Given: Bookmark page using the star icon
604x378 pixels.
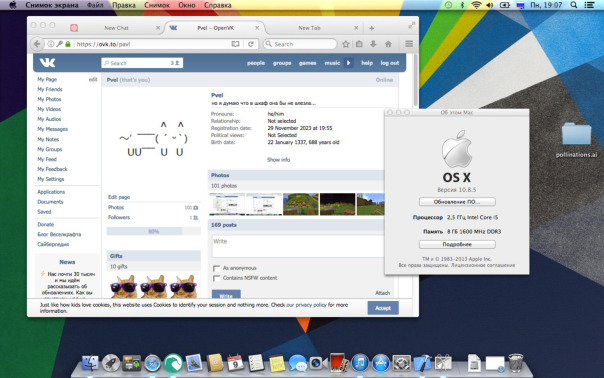Looking at the screenshot, I should pyautogui.click(x=346, y=44).
